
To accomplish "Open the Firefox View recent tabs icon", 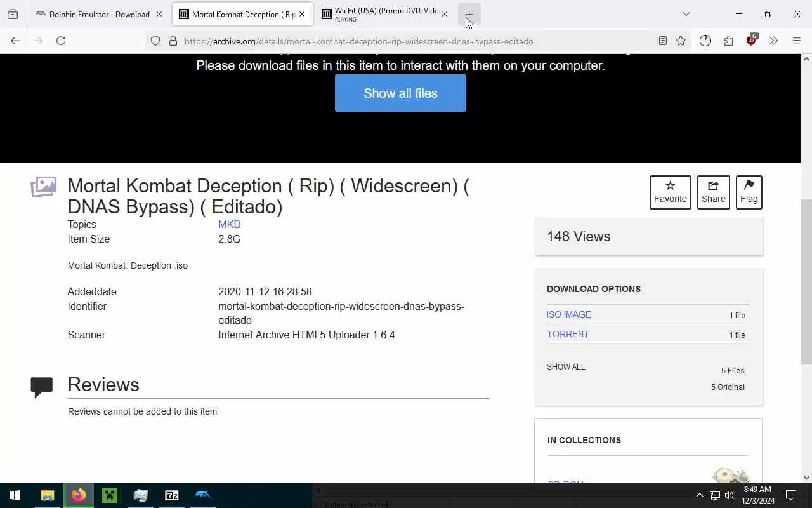I will 13,14.
